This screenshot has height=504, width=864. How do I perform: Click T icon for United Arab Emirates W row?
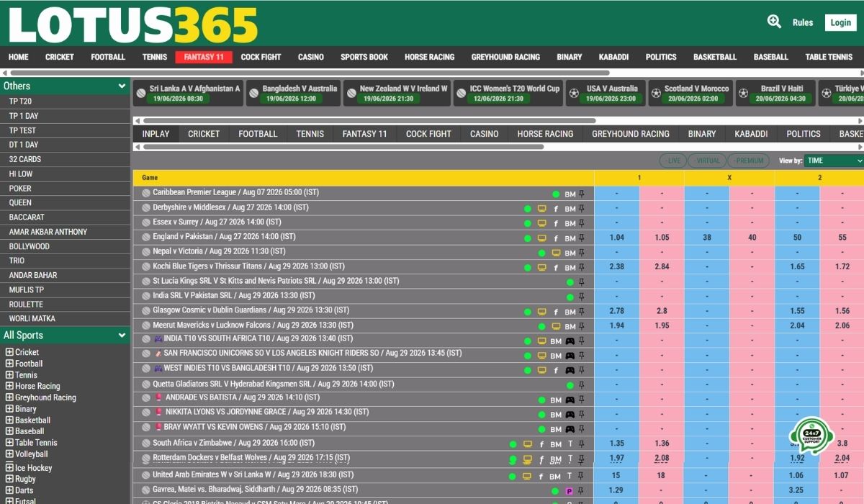click(570, 476)
